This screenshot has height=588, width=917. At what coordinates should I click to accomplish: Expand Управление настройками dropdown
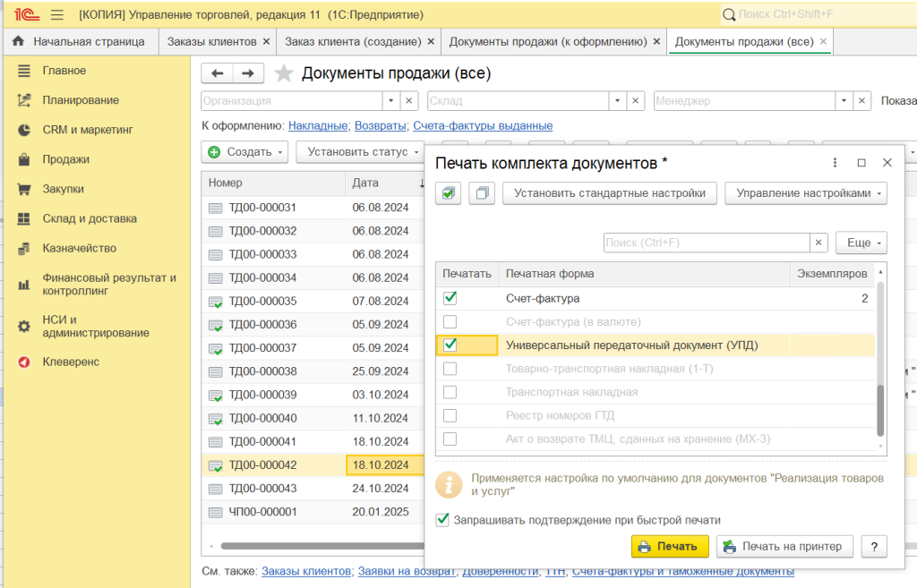pyautogui.click(x=806, y=193)
